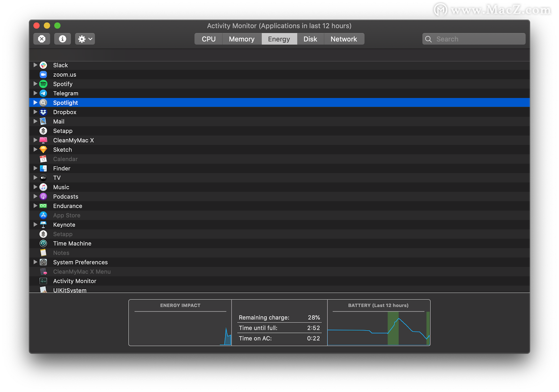Expand the Keynote process group
The image size is (559, 392).
pyautogui.click(x=35, y=225)
